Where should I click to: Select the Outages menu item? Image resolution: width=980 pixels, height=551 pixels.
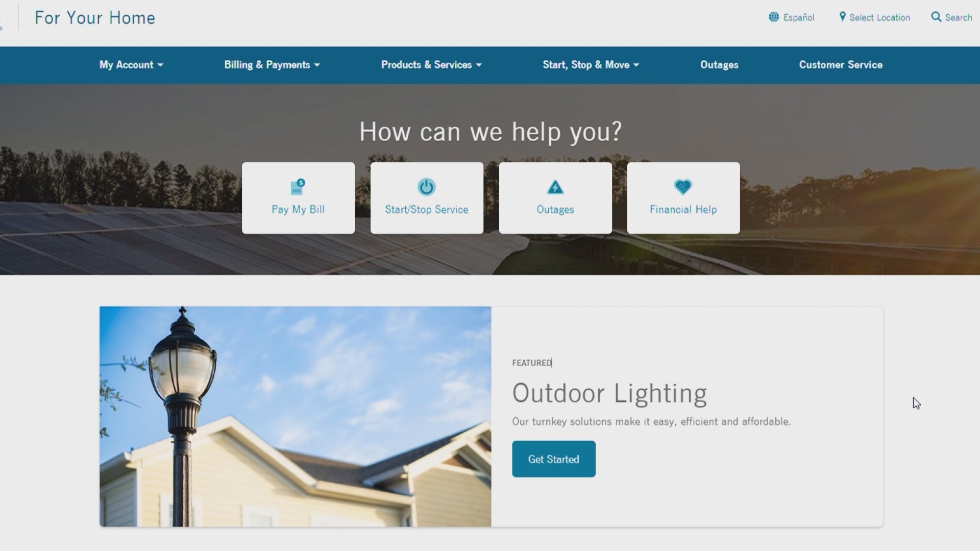click(x=720, y=64)
